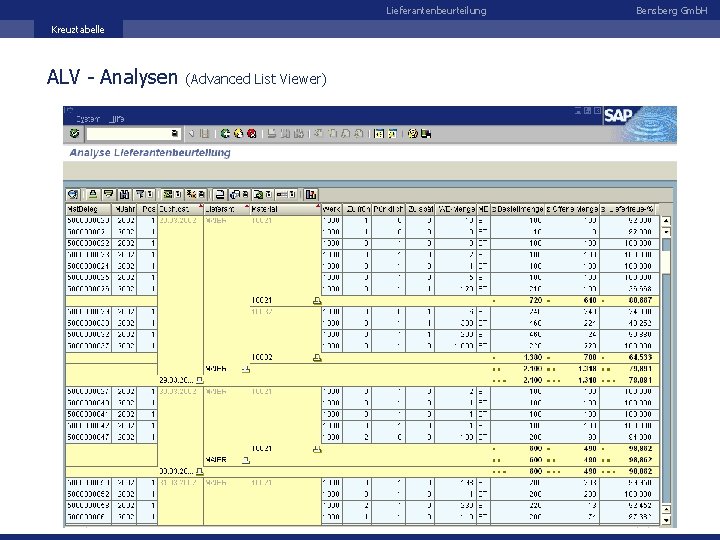Viewport: 720px width, 540px height.
Task: Click the Find binoculars icon in standard toolbar
Action: click(285, 134)
